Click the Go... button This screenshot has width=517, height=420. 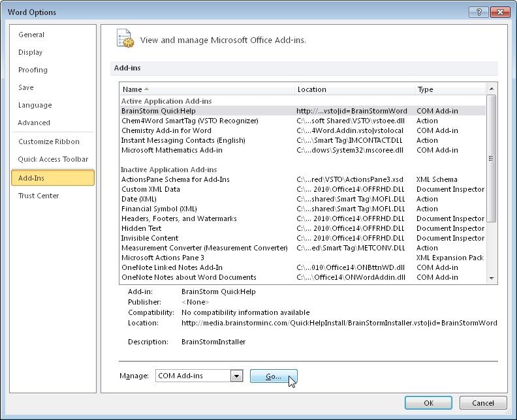coord(274,376)
